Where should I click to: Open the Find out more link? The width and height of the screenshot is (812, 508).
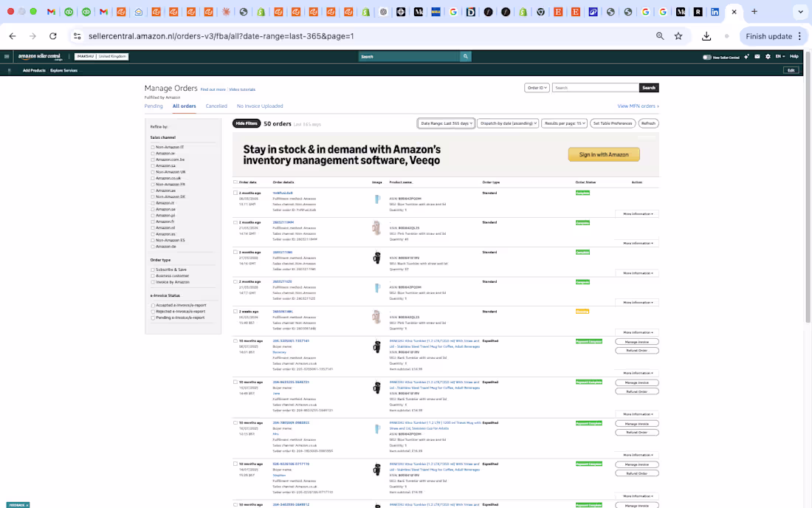coord(213,89)
